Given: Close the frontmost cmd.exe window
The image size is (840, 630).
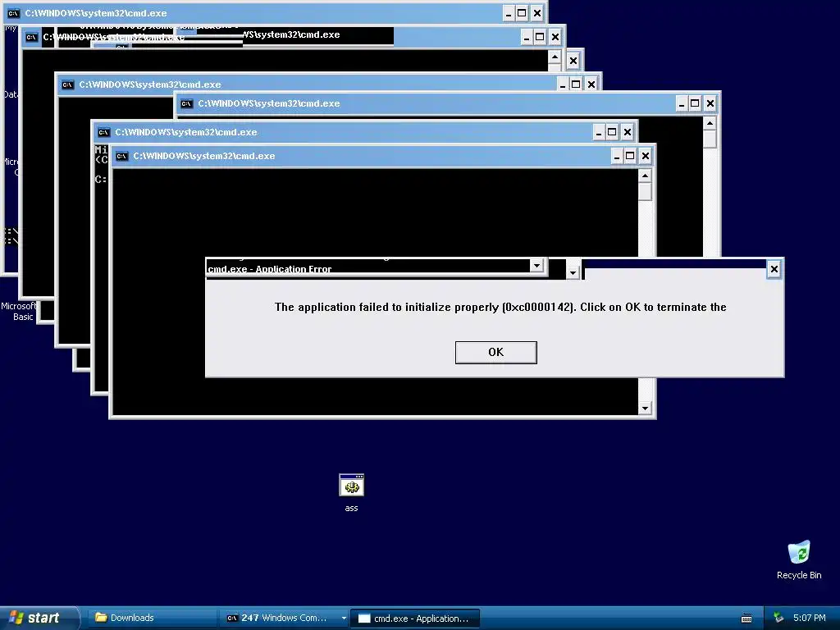Looking at the screenshot, I should pos(645,156).
